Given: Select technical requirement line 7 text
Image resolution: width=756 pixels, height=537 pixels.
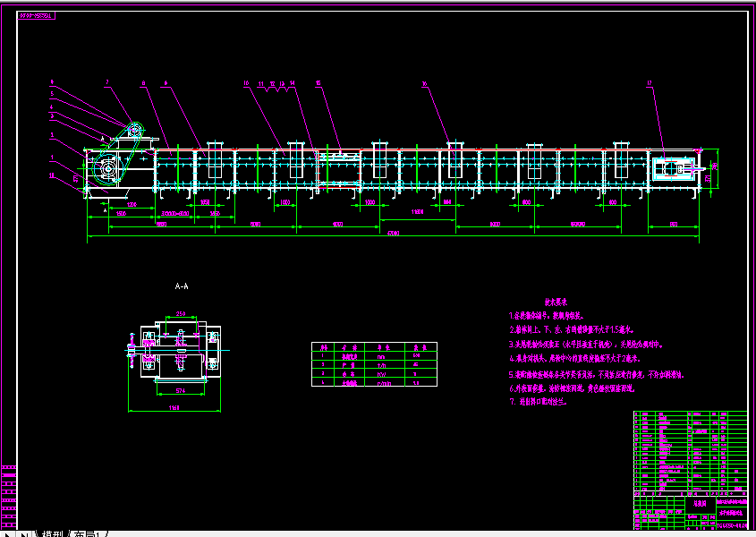Looking at the screenshot, I should click(x=539, y=402).
